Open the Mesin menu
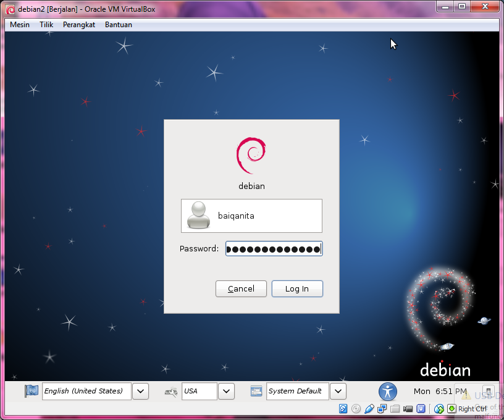 pos(19,25)
